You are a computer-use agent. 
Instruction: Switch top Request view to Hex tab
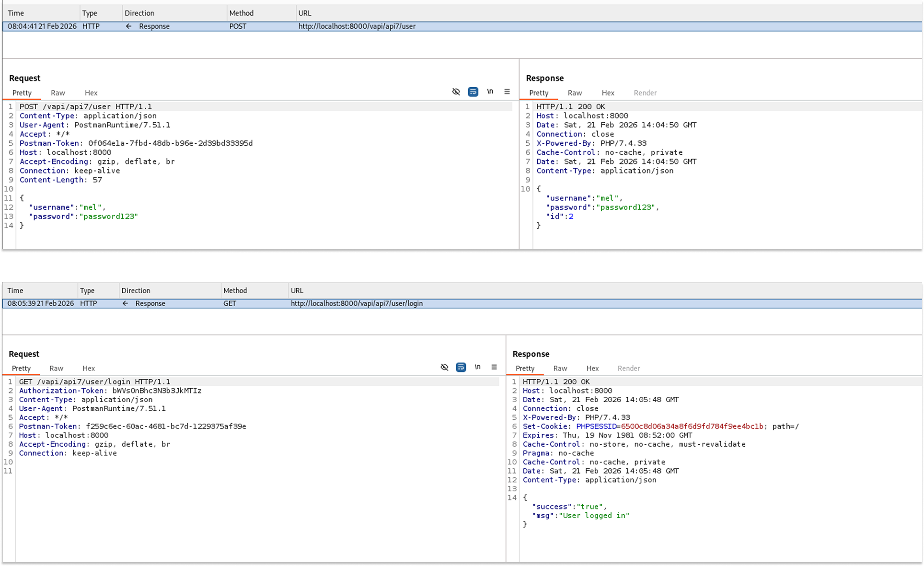[91, 93]
